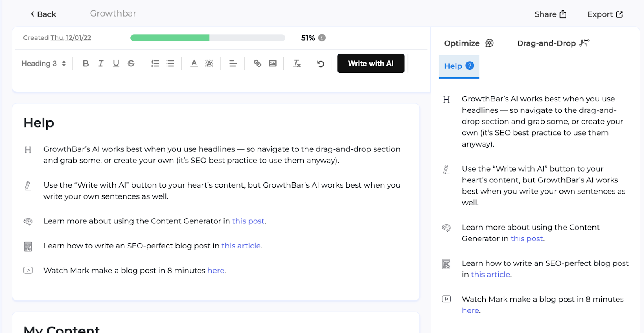
Task: Click the brain icon in the Help sidebar
Action: pyautogui.click(x=446, y=228)
